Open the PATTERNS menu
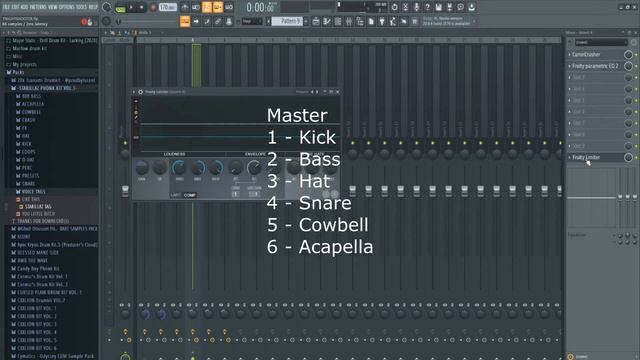 click(x=38, y=7)
